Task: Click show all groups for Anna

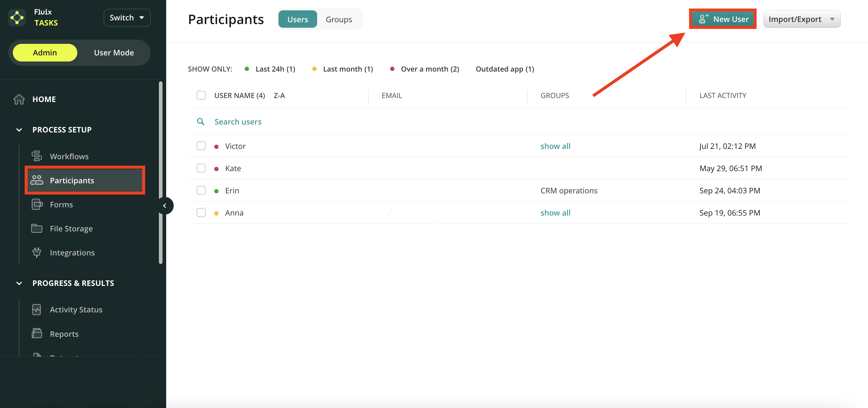Action: pyautogui.click(x=555, y=213)
